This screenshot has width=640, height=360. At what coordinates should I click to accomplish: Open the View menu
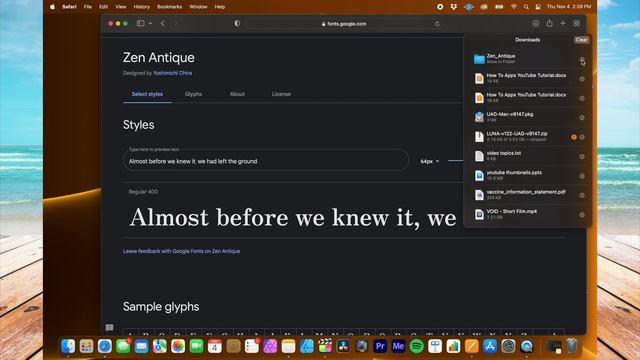(x=121, y=7)
